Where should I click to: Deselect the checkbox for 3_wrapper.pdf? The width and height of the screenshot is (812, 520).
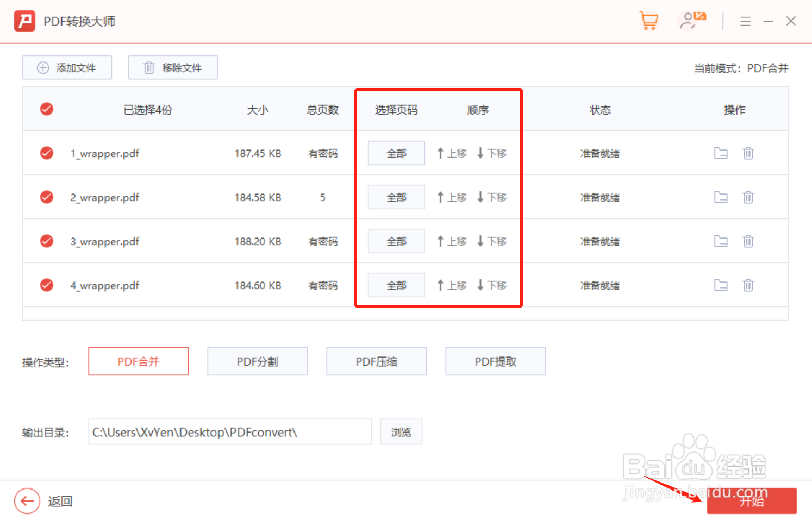pyautogui.click(x=47, y=241)
